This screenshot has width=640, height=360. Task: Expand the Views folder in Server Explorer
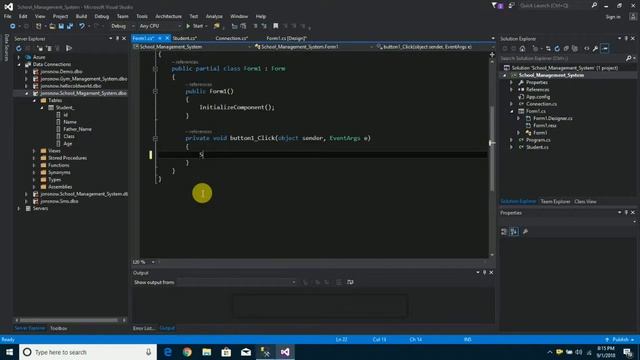(x=34, y=151)
